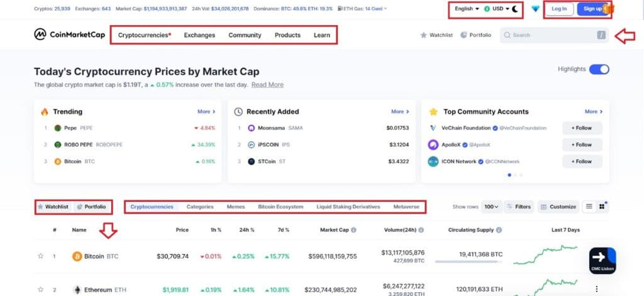Open the Filters button
The height and width of the screenshot is (296, 644).
coord(519,207)
